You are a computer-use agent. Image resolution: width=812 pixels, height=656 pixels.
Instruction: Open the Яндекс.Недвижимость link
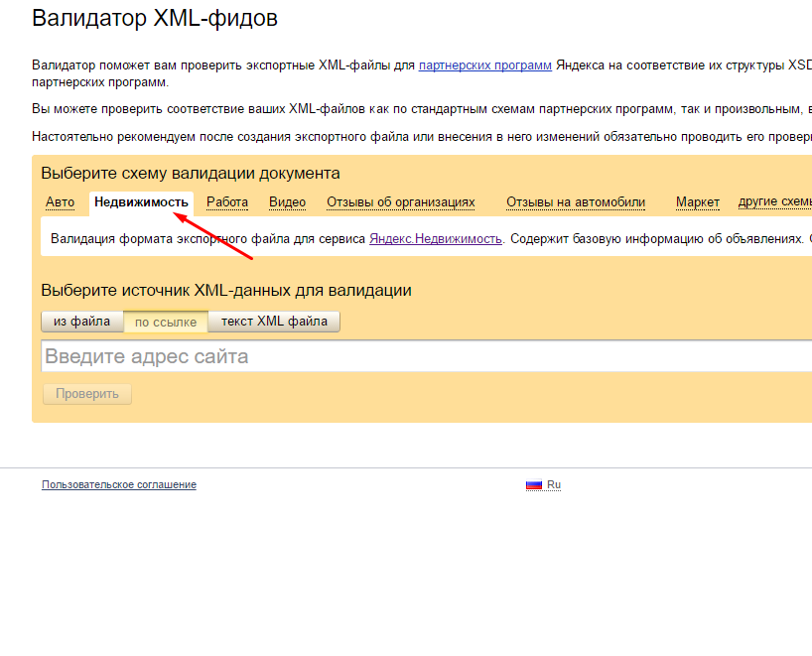click(436, 239)
